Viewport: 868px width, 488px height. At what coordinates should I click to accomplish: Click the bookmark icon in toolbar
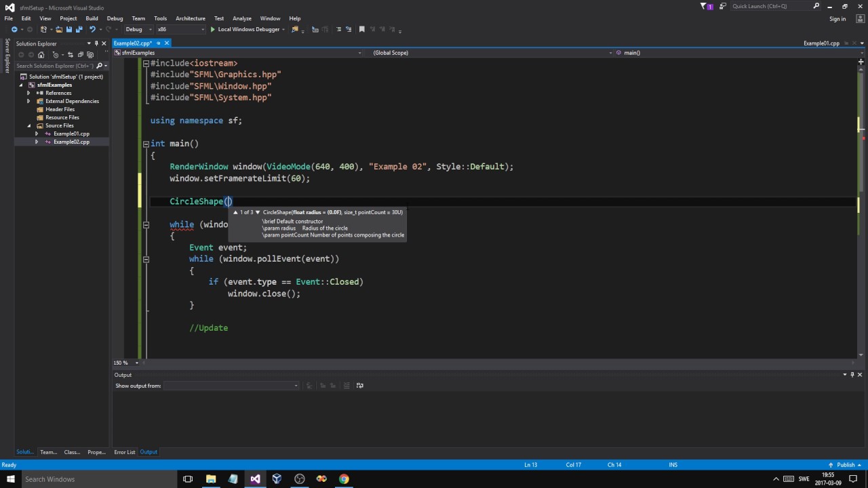362,29
